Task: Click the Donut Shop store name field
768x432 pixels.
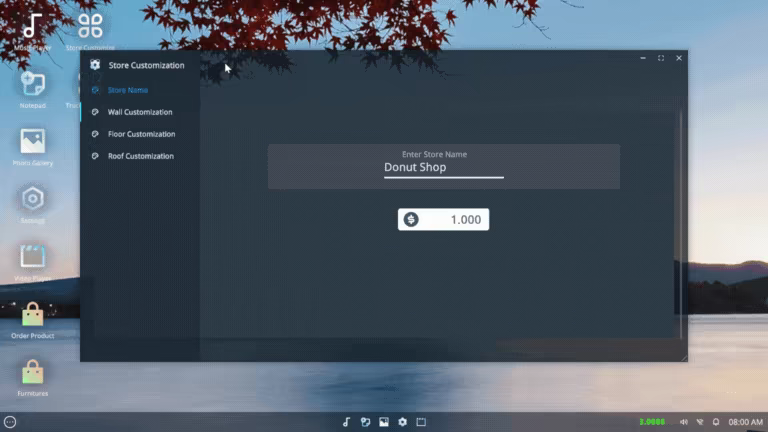Action: tap(444, 168)
